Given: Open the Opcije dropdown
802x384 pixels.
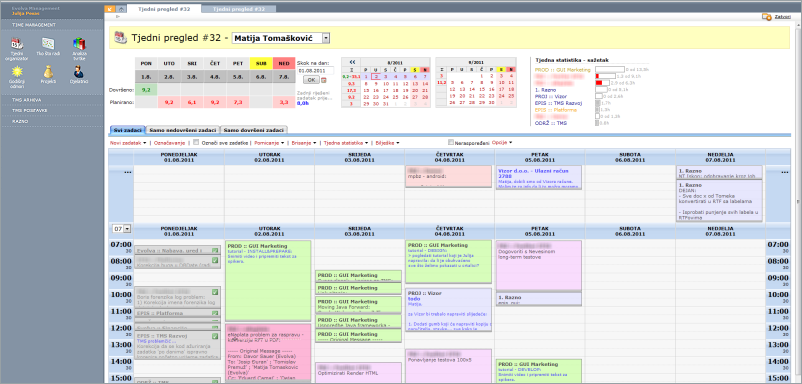Looking at the screenshot, I should [x=502, y=143].
